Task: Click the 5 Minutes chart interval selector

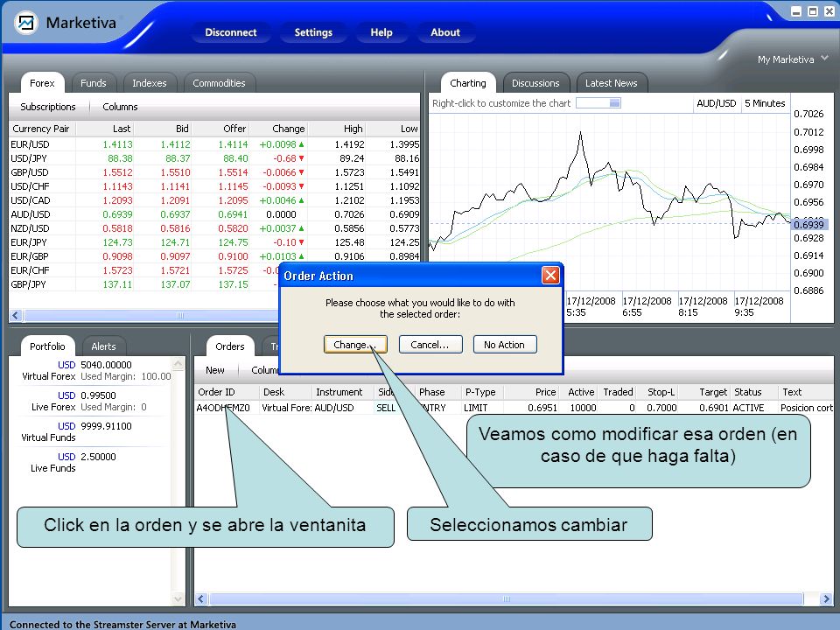Action: 765,103
